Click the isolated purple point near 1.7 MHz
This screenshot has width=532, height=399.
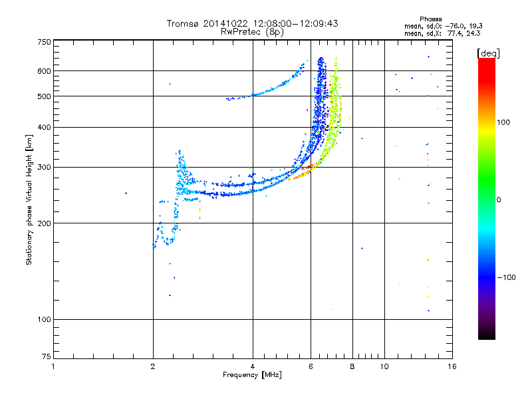point(126,193)
